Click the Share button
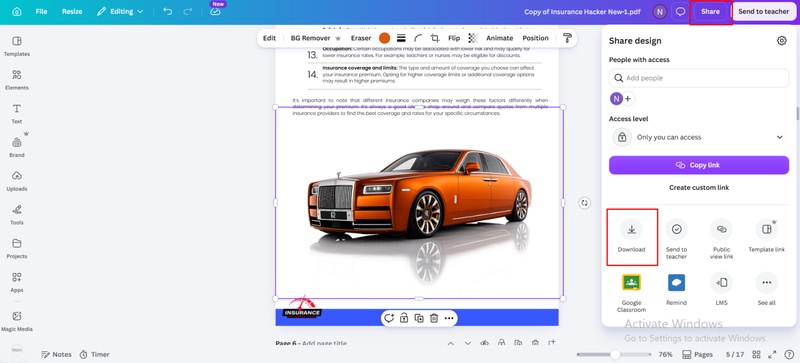The width and height of the screenshot is (800, 363). 710,11
